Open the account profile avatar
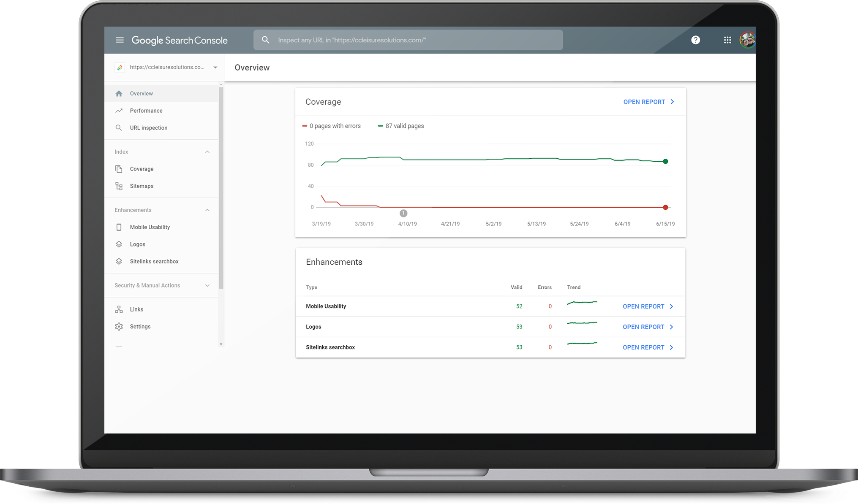This screenshot has width=858, height=504. click(747, 40)
